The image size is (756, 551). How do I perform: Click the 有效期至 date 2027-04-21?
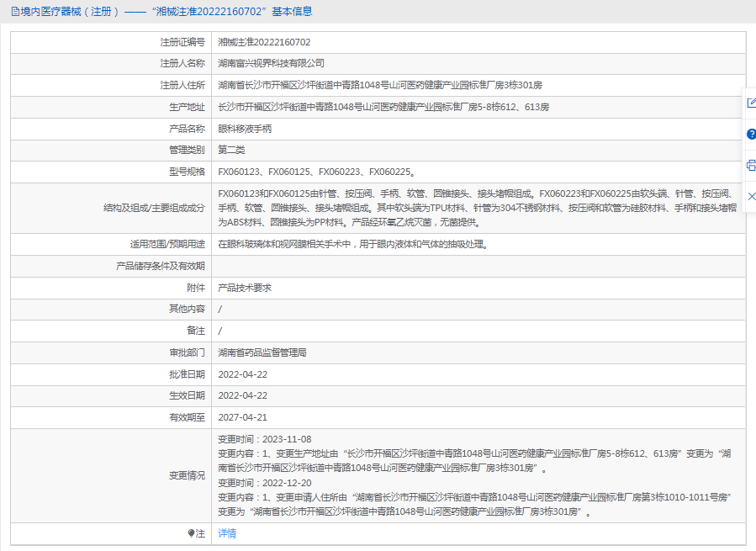tap(242, 417)
